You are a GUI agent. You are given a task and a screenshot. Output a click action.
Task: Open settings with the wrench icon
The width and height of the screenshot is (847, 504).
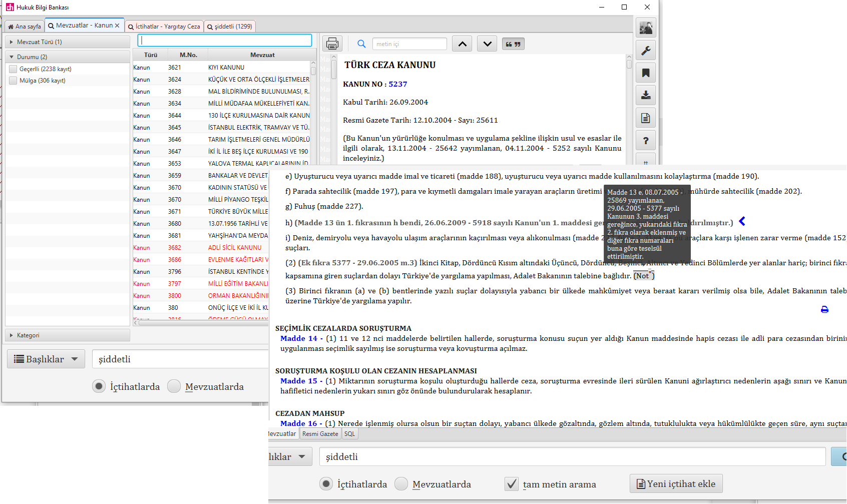coord(646,51)
